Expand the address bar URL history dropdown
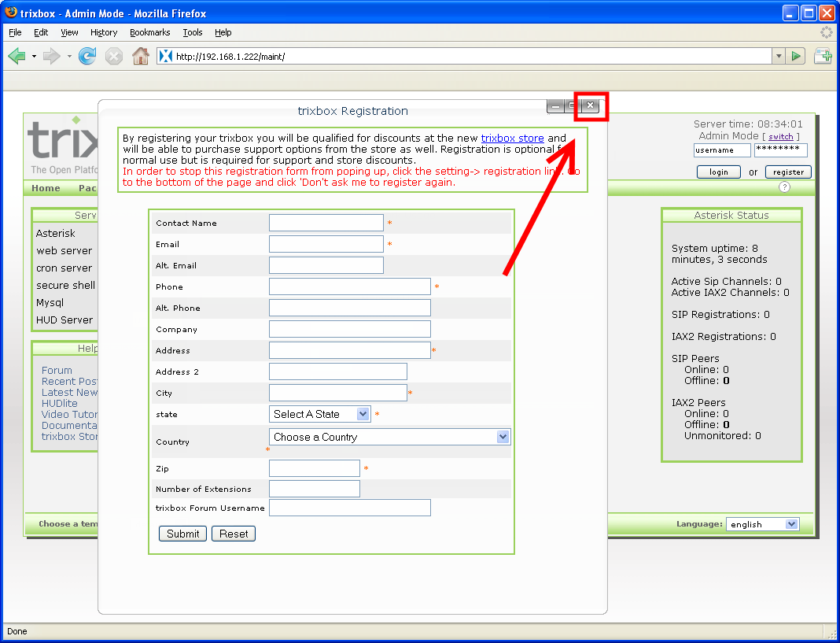 tap(779, 56)
